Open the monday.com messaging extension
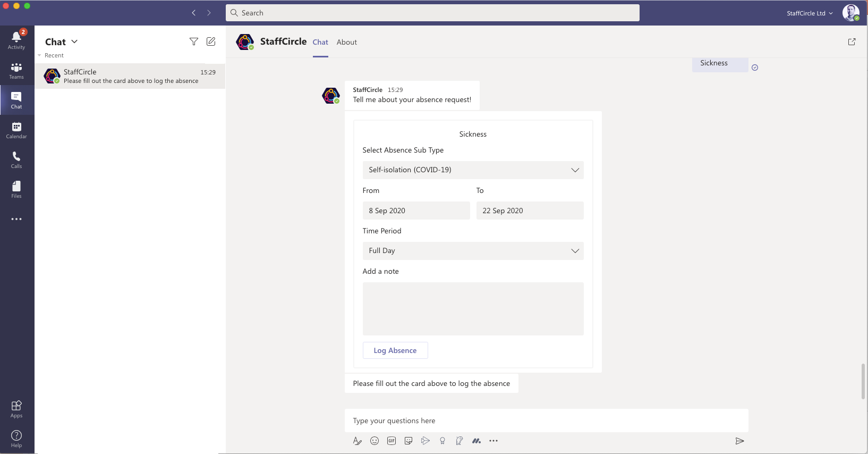The width and height of the screenshot is (868, 454). pyautogui.click(x=476, y=441)
